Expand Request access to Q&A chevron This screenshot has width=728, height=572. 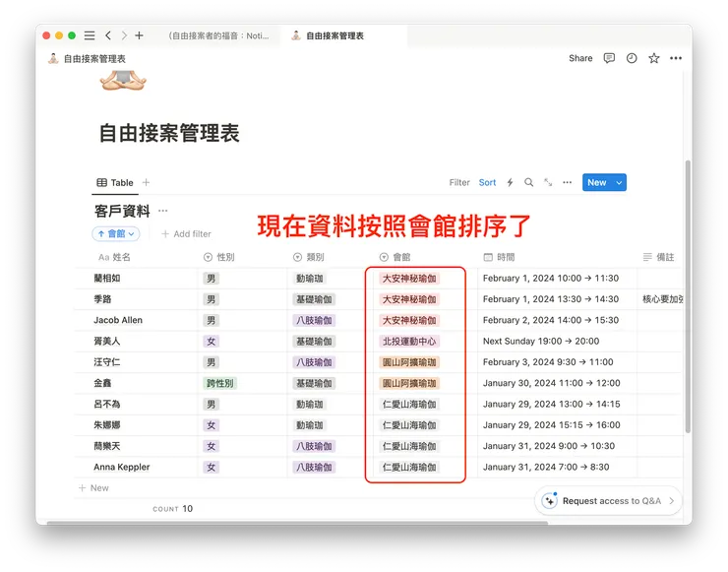pos(671,501)
